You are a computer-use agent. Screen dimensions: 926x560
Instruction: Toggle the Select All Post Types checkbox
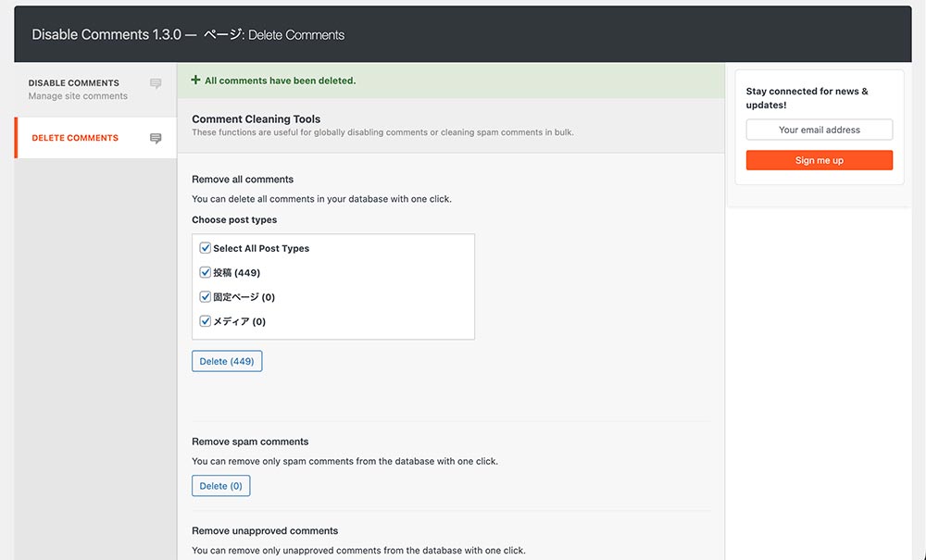tap(206, 248)
